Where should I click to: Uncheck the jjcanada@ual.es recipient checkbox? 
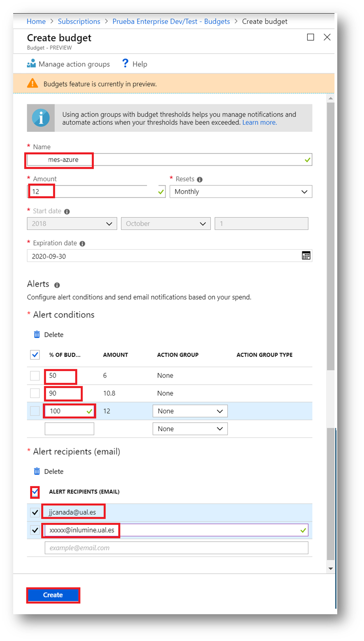tap(35, 511)
